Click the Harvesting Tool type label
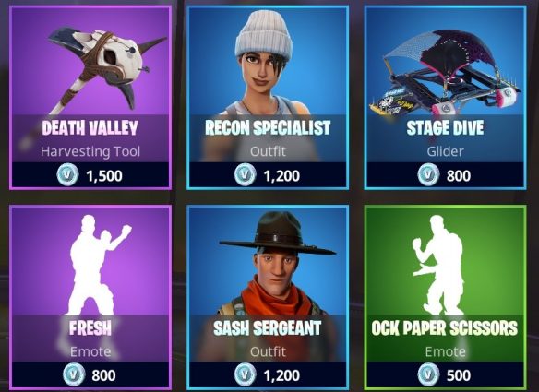 pos(90,151)
